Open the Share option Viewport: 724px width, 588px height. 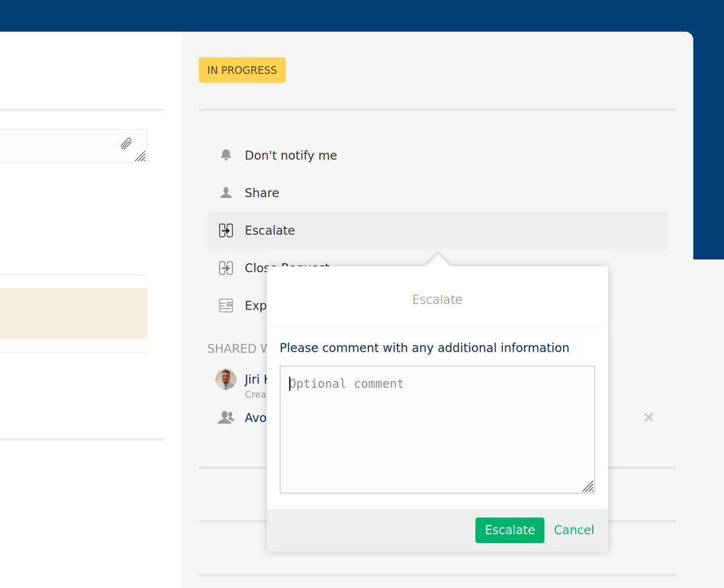tap(437, 193)
